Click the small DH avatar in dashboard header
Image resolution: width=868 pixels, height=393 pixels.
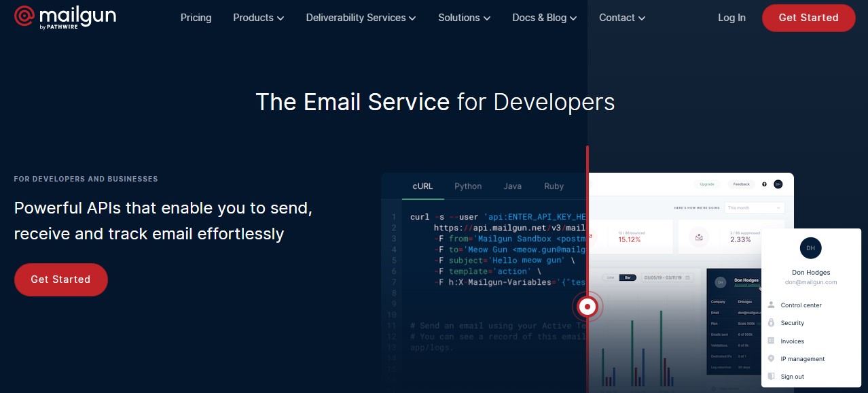778,184
